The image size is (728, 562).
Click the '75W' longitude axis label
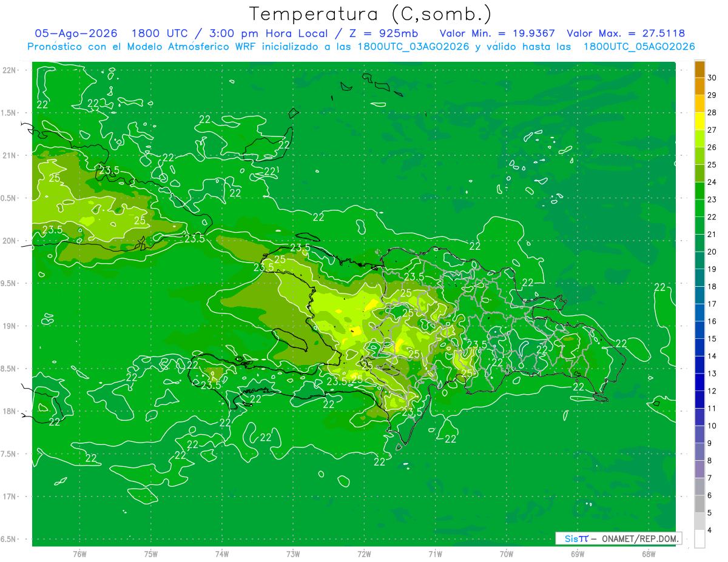coord(151,554)
